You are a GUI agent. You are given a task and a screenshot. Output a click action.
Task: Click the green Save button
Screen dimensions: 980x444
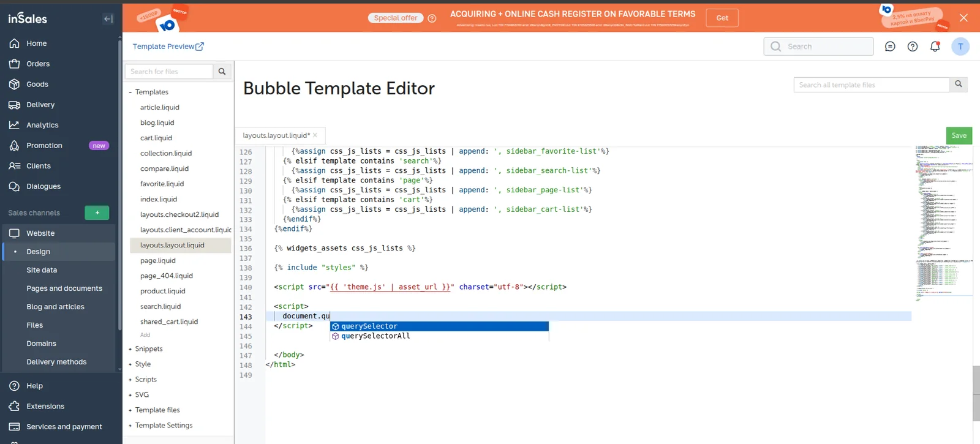959,135
